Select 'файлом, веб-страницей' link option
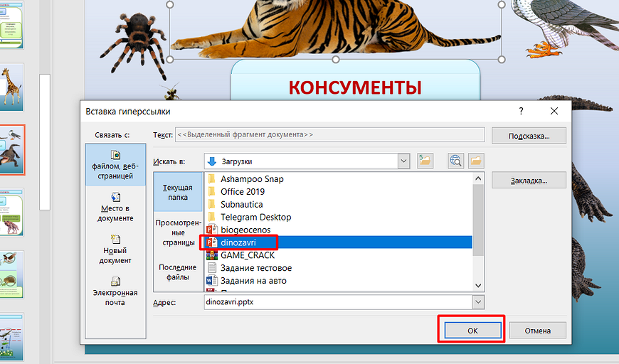This screenshot has height=364, width=619. click(115, 164)
